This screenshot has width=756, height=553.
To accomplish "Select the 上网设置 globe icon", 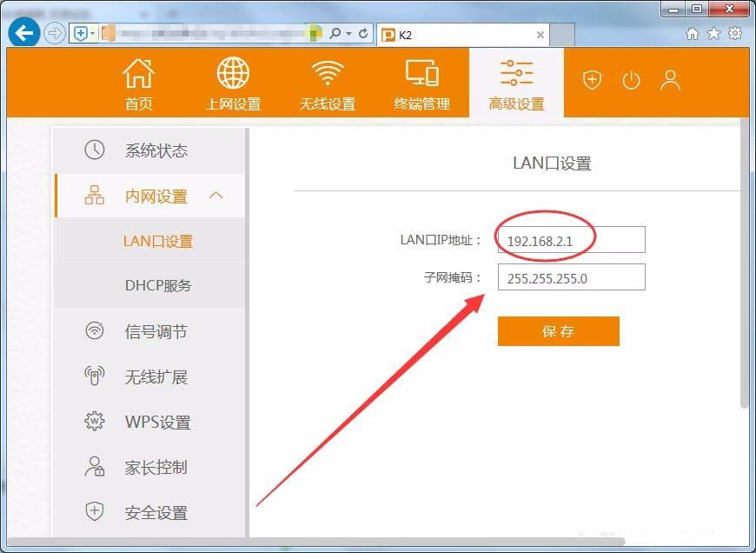I will [x=232, y=74].
